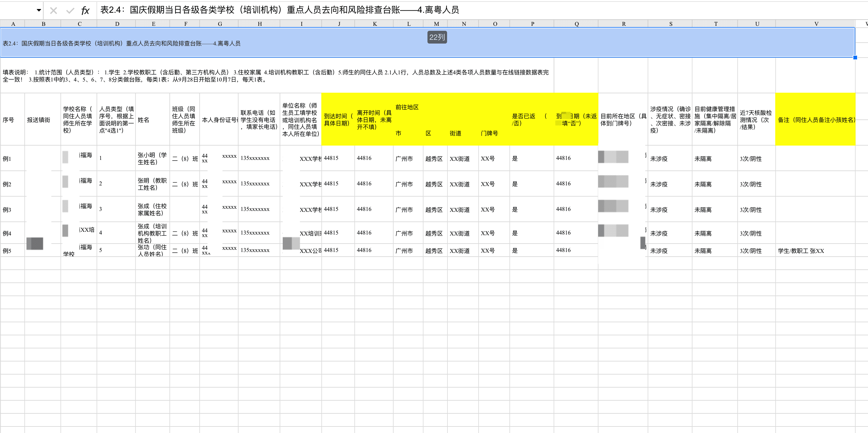Image resolution: width=868 pixels, height=433 pixels.
Task: Click the confirm entry checkmark icon
Action: pyautogui.click(x=70, y=11)
